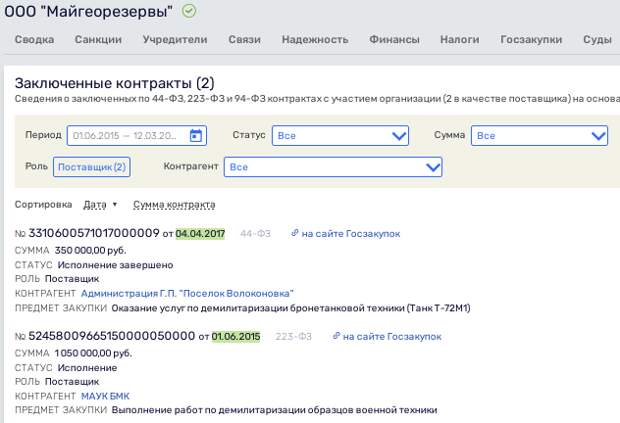620x423 pixels.
Task: Click link icon beside contract 3310600571017000009
Action: coord(295,233)
